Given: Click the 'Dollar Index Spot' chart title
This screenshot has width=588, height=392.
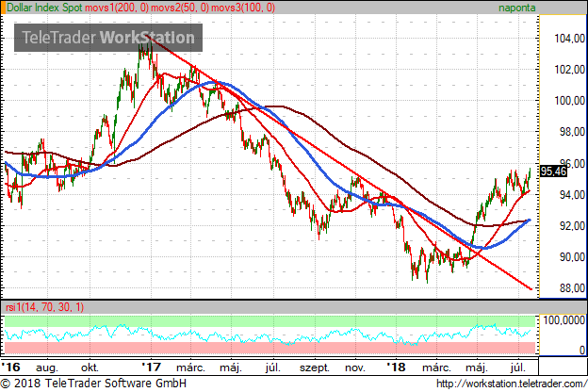Looking at the screenshot, I should click(x=44, y=8).
